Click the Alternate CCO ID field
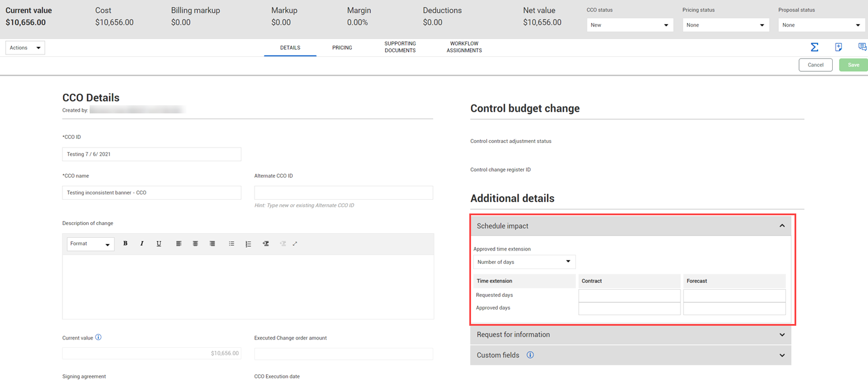868x383 pixels. [344, 193]
